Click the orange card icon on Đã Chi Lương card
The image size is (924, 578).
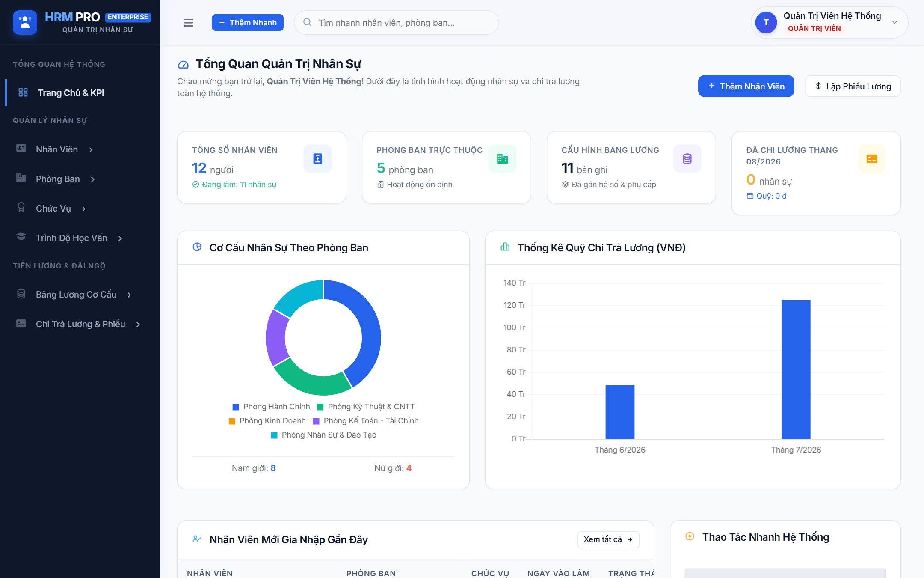872,159
